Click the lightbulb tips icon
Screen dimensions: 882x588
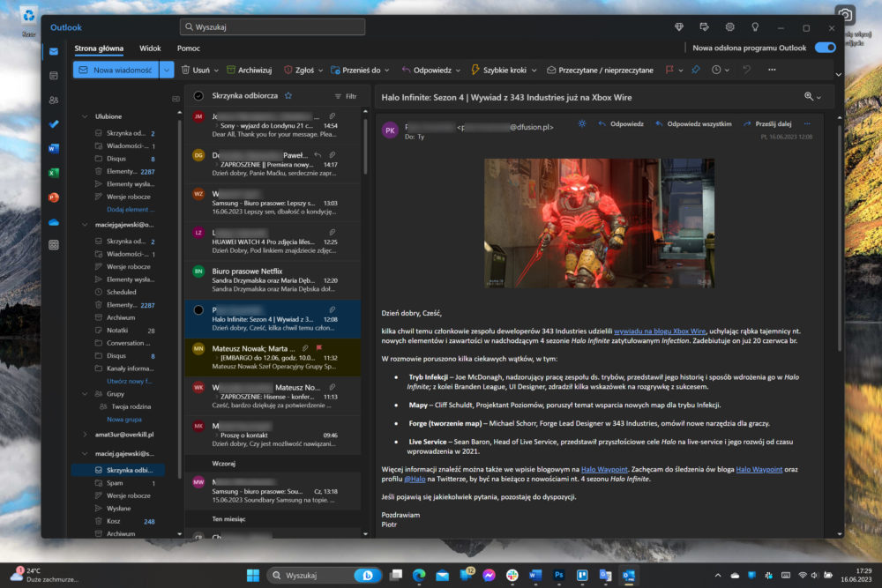coord(755,27)
